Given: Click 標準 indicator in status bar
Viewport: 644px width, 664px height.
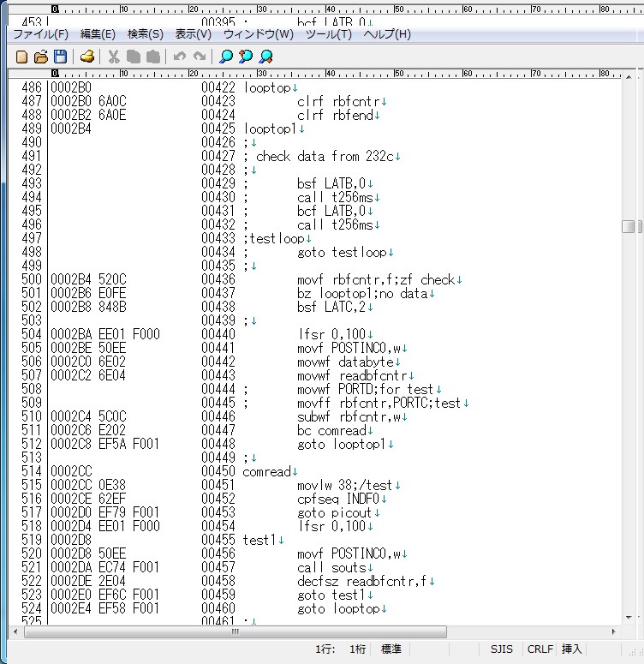Looking at the screenshot, I should (391, 649).
